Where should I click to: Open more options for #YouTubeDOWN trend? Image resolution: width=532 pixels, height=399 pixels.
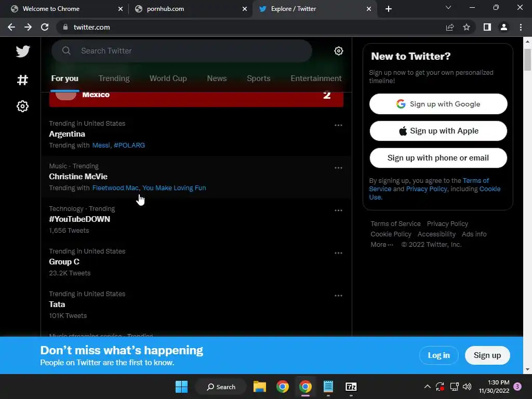338,210
